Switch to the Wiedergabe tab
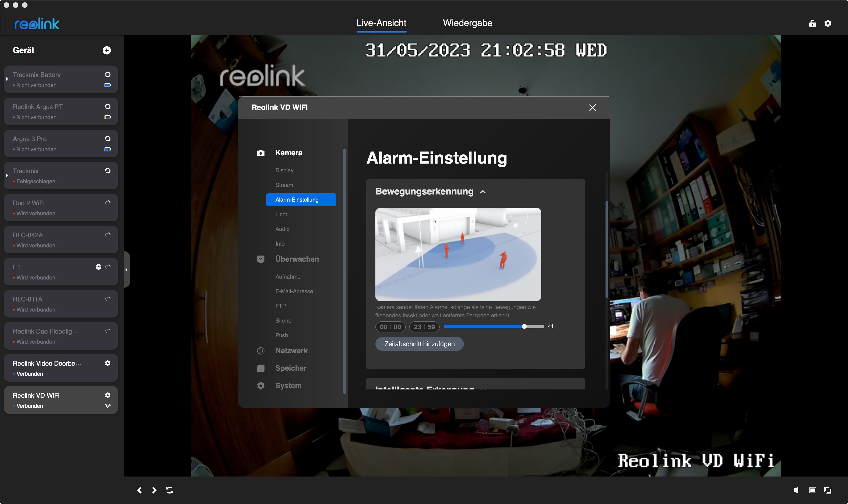The height and width of the screenshot is (504, 848). click(467, 23)
